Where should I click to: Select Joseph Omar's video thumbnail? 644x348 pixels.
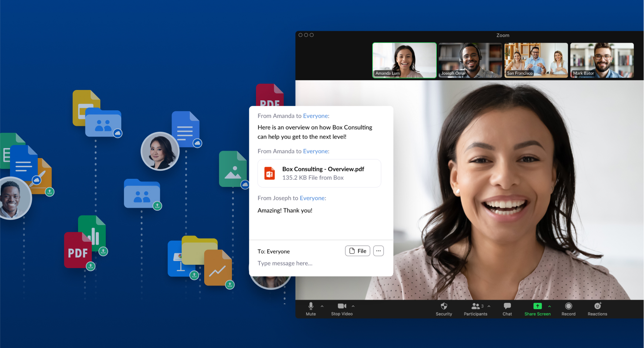click(470, 60)
